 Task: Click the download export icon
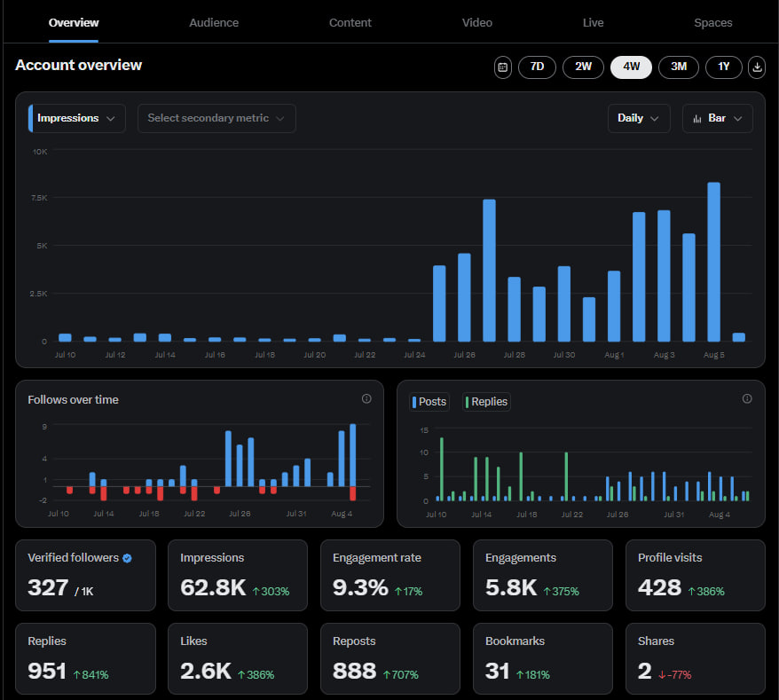point(756,67)
